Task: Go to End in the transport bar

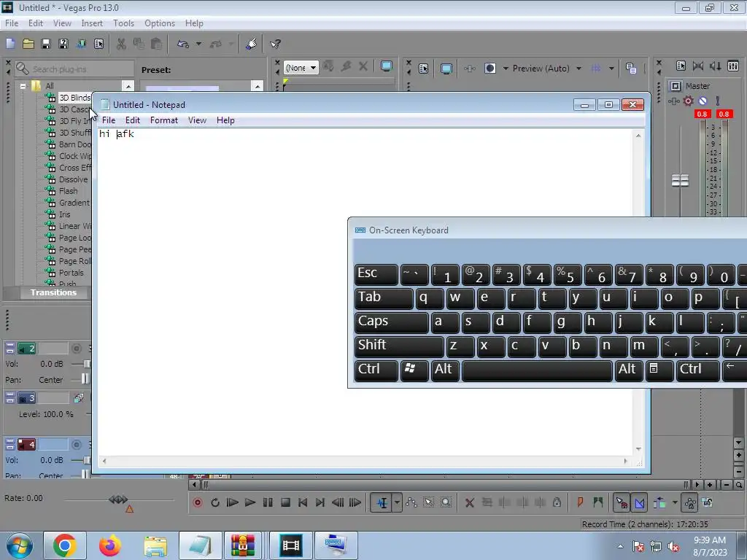Action: tap(320, 502)
